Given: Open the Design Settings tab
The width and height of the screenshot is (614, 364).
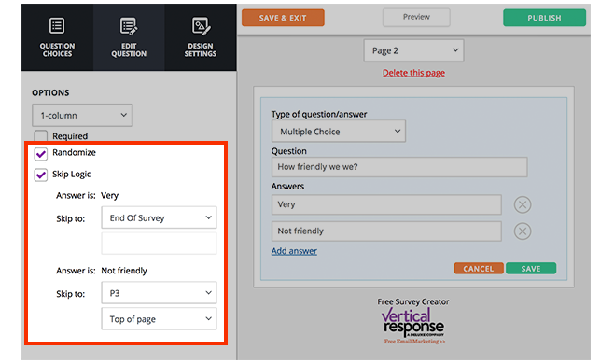Looking at the screenshot, I should point(201,37).
